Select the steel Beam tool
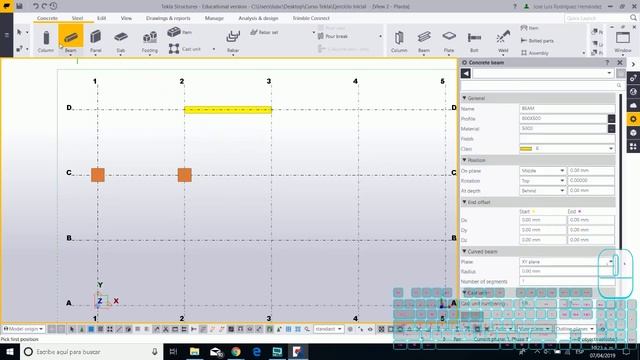 (x=424, y=40)
